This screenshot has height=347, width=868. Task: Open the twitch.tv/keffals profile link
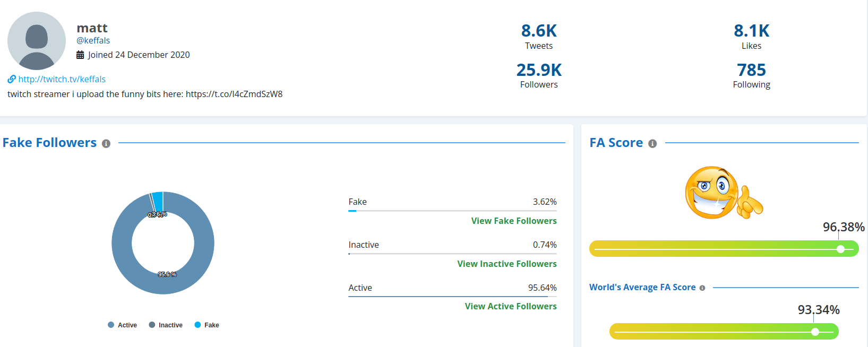pyautogui.click(x=62, y=79)
